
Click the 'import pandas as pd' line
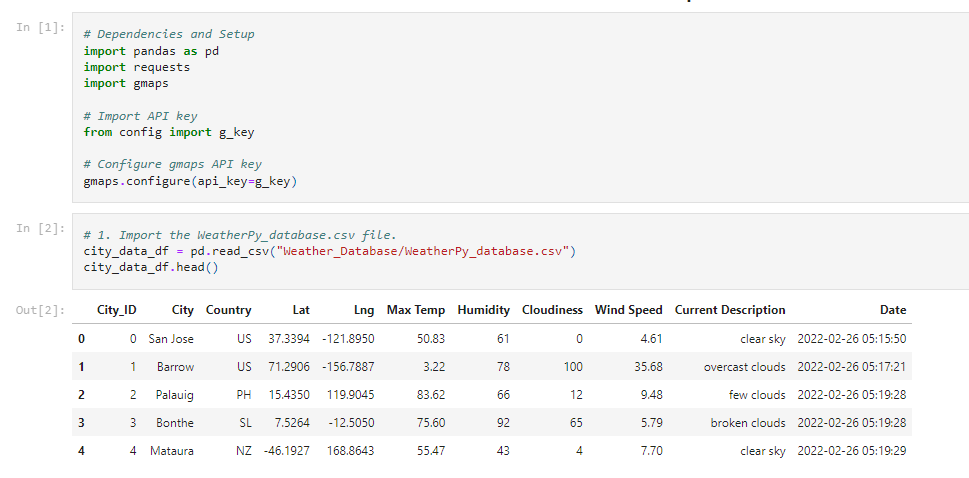(x=151, y=51)
